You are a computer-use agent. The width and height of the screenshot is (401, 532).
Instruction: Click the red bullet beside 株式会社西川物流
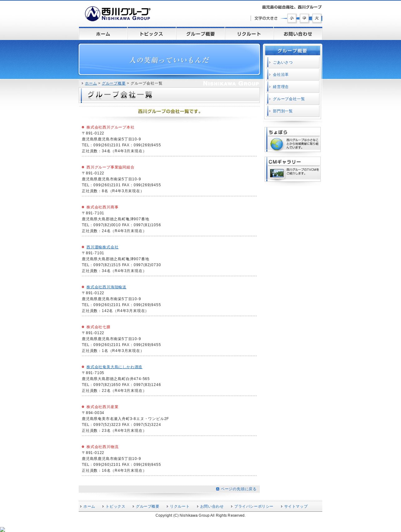pyautogui.click(x=83, y=447)
